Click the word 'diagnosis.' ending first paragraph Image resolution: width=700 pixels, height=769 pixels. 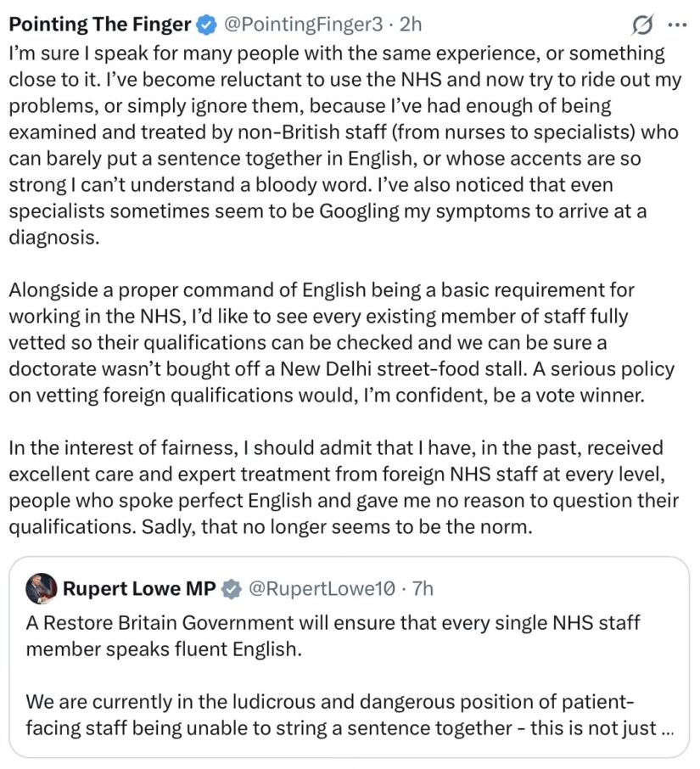tap(54, 238)
